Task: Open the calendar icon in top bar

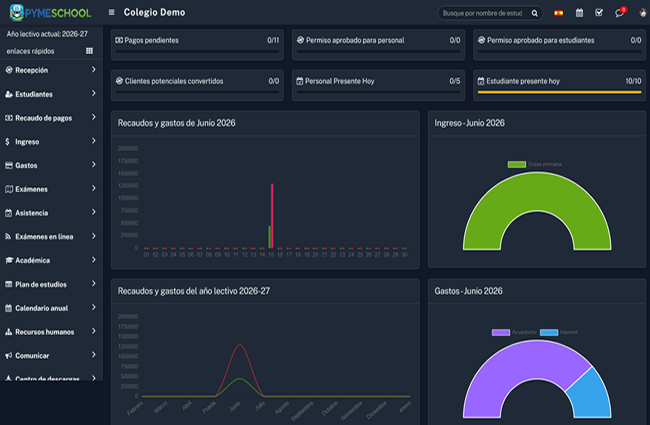Action: [580, 13]
